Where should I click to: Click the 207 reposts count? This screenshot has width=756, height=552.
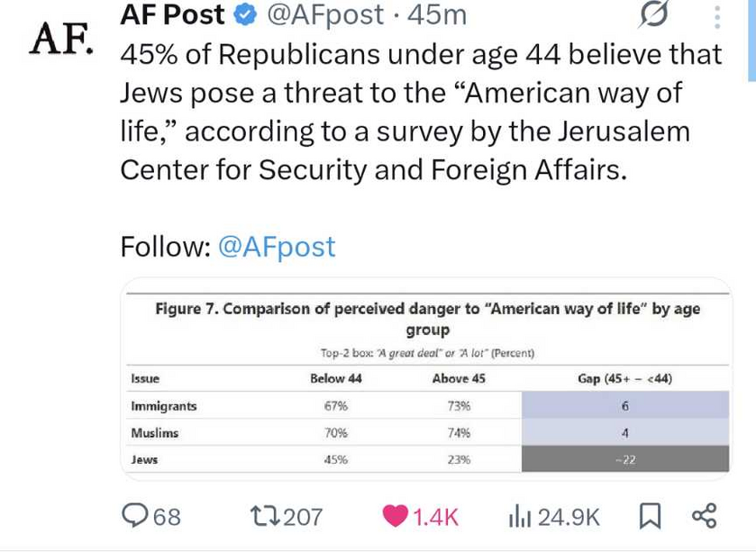pos(303,517)
